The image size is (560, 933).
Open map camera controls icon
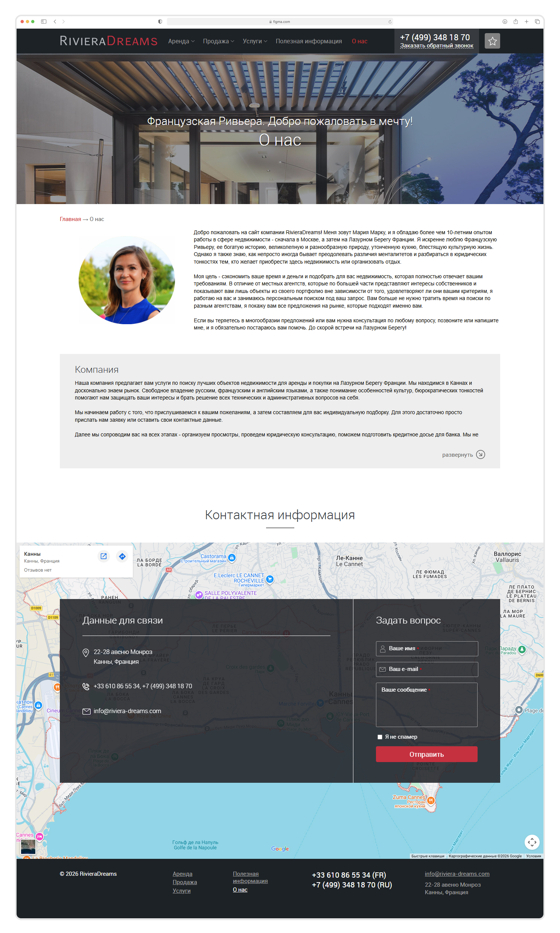[x=532, y=842]
